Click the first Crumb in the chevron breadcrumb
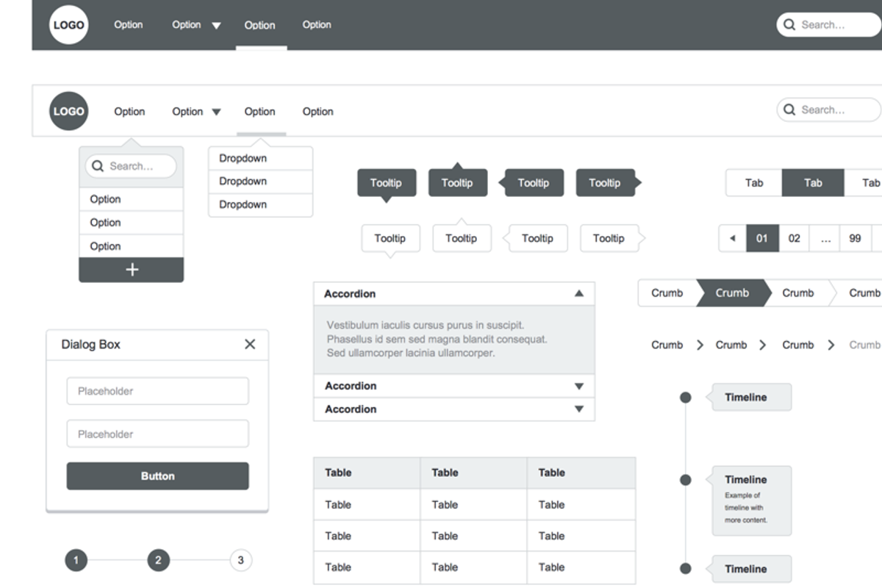Image resolution: width=882 pixels, height=588 pixels. click(667, 345)
